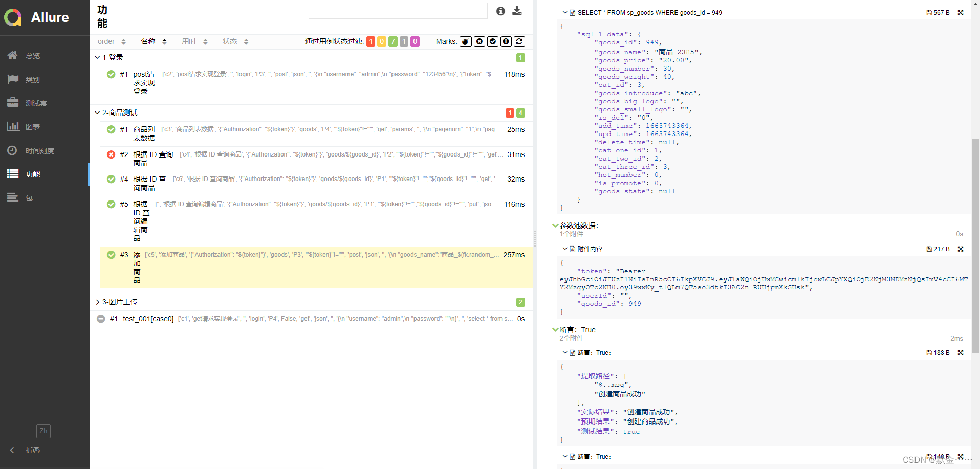Toggle the gray skipped status filter
980x469 pixels.
point(404,41)
